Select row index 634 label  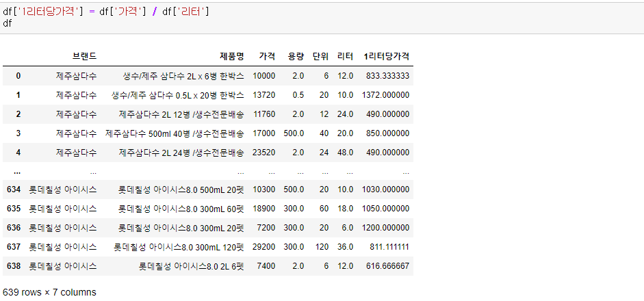tap(14, 189)
